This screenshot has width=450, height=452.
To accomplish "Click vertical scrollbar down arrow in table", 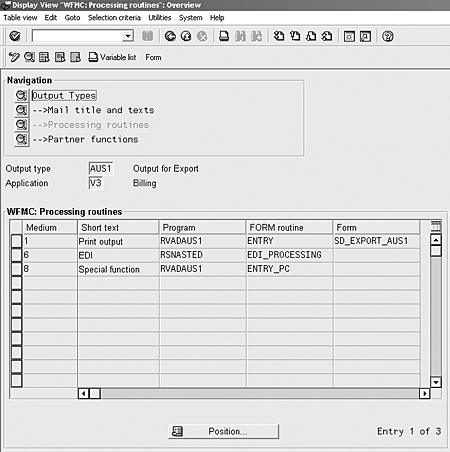I will (436, 382).
